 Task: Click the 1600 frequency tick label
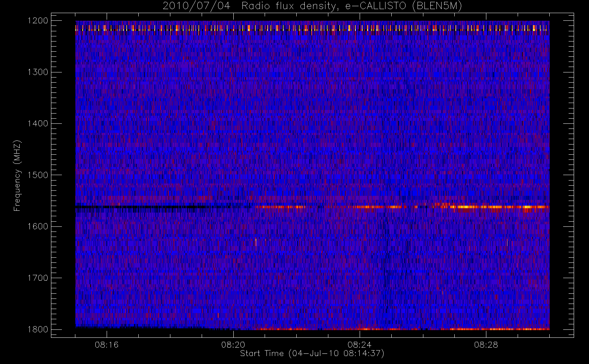pos(38,226)
